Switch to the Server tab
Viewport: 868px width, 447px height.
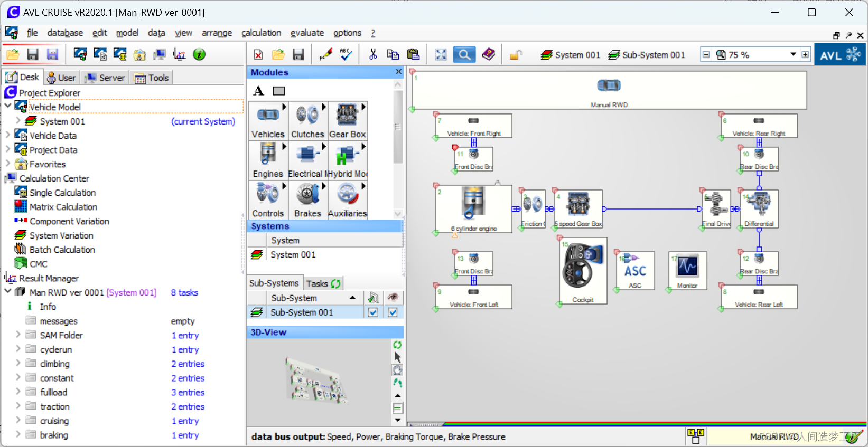tap(106, 78)
